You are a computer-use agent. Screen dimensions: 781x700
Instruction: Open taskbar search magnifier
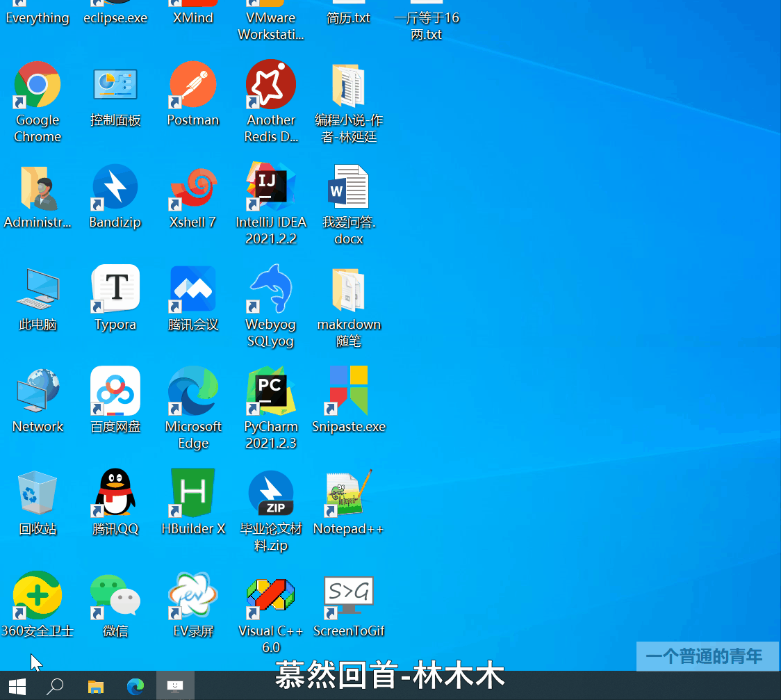click(x=55, y=686)
